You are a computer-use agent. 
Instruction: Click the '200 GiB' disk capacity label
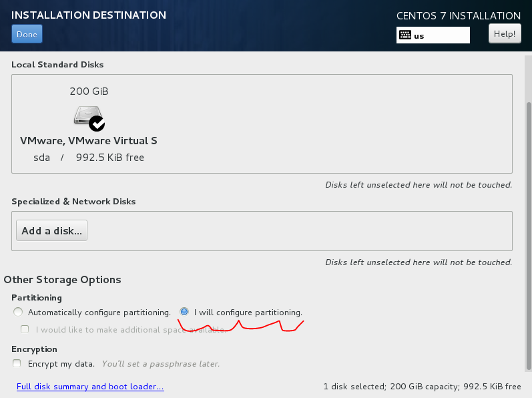pos(89,91)
